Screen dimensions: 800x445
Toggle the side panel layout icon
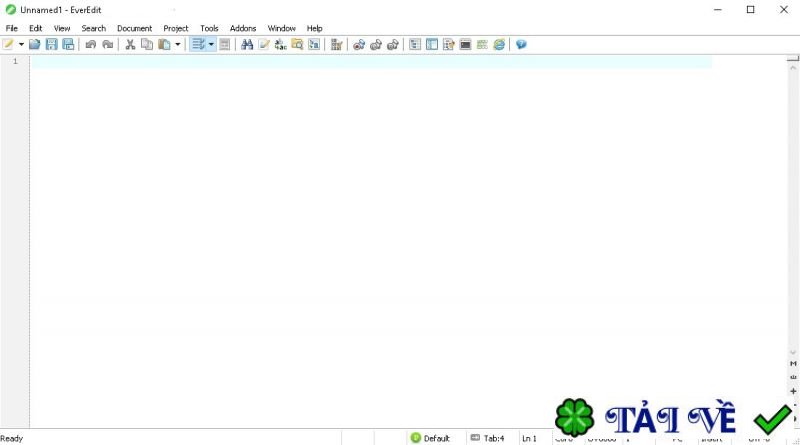tap(432, 44)
